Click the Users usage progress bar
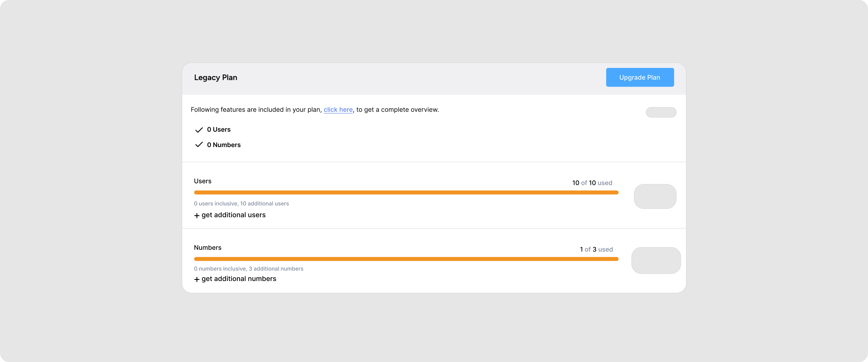This screenshot has height=362, width=868. [x=406, y=192]
